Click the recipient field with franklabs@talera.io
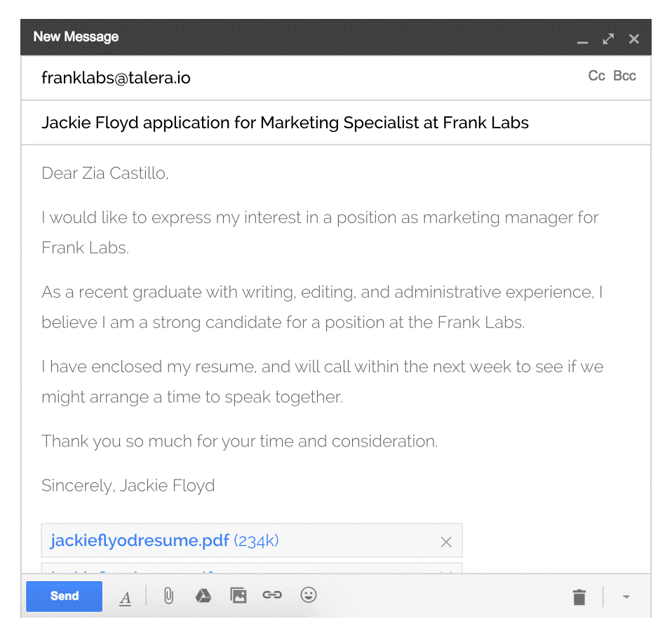This screenshot has height=640, width=672. point(116,78)
